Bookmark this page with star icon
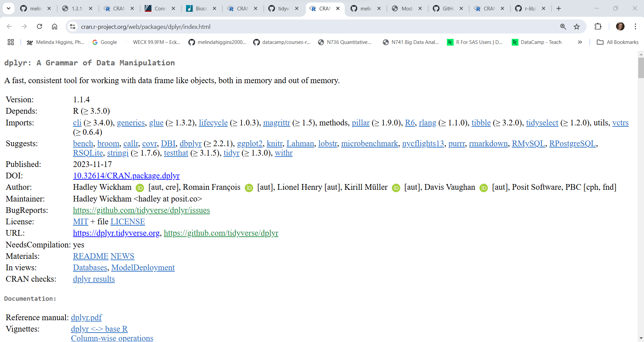 point(577,26)
